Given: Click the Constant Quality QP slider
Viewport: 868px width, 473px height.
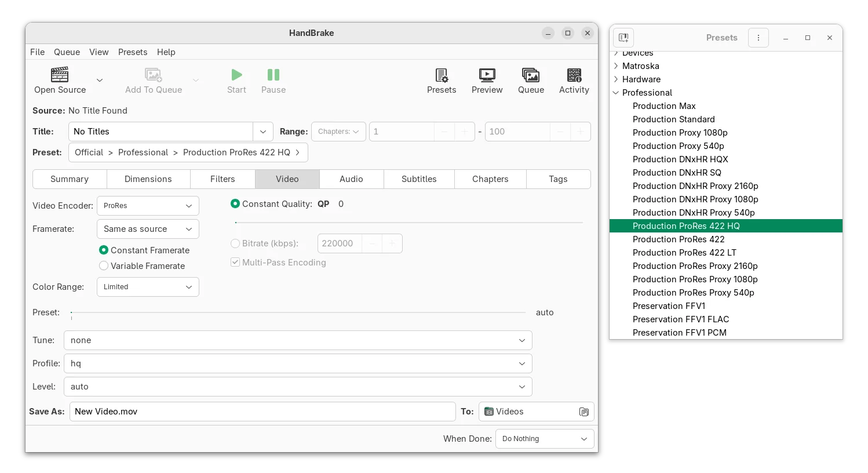Looking at the screenshot, I should tap(409, 223).
